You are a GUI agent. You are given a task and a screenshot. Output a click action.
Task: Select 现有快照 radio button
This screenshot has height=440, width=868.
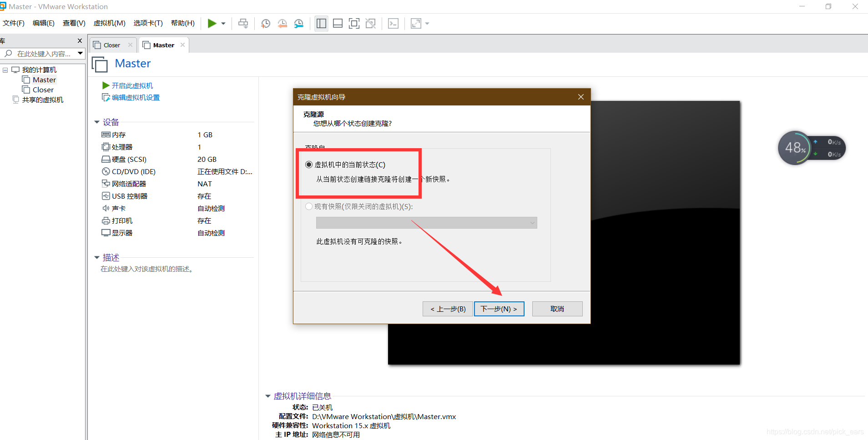309,206
